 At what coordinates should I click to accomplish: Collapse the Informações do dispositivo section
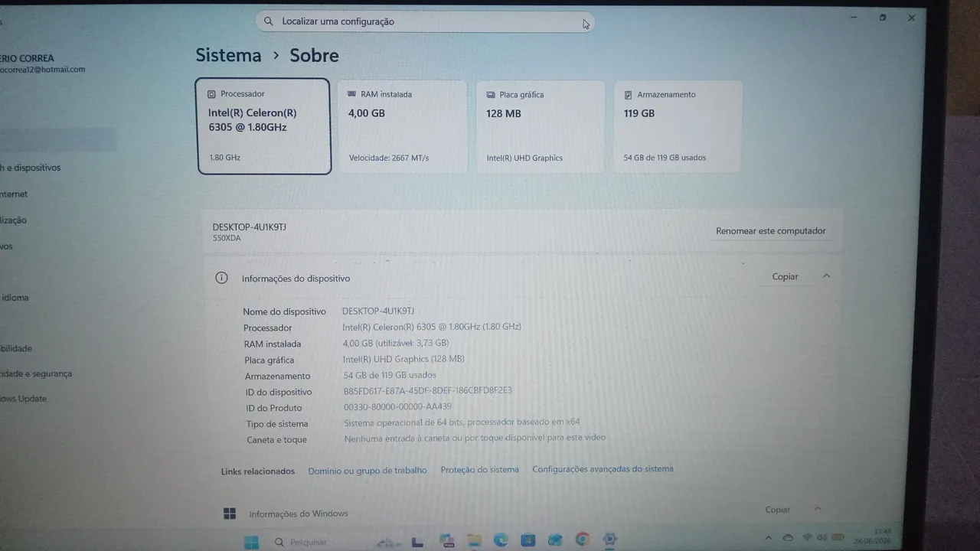pos(826,276)
